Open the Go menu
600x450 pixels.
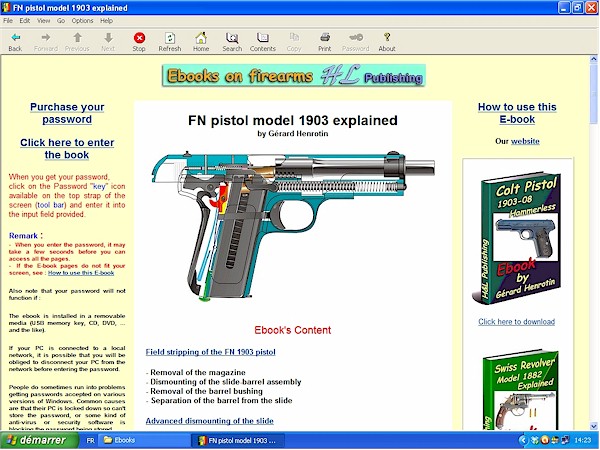[x=61, y=21]
